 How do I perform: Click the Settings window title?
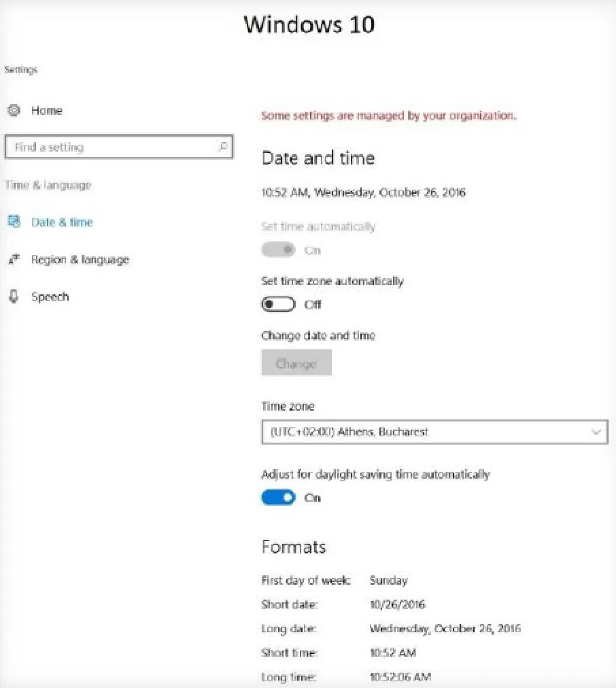tap(21, 70)
